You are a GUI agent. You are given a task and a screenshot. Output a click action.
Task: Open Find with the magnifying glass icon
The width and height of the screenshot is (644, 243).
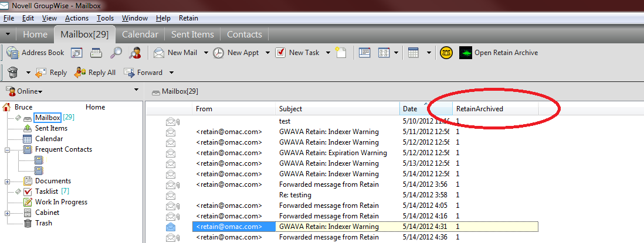[117, 53]
